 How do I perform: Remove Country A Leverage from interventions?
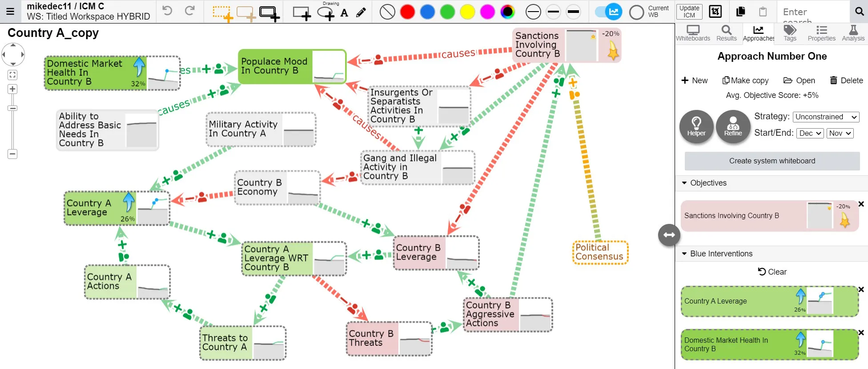[x=861, y=290]
